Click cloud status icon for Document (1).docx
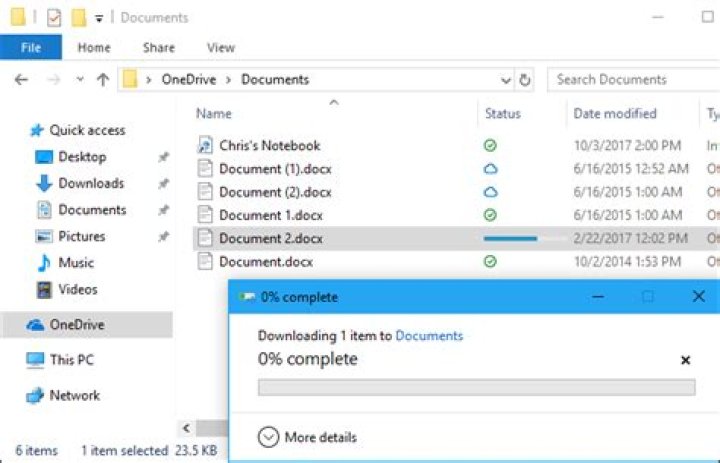Viewport: 720px width, 463px height. [490, 169]
